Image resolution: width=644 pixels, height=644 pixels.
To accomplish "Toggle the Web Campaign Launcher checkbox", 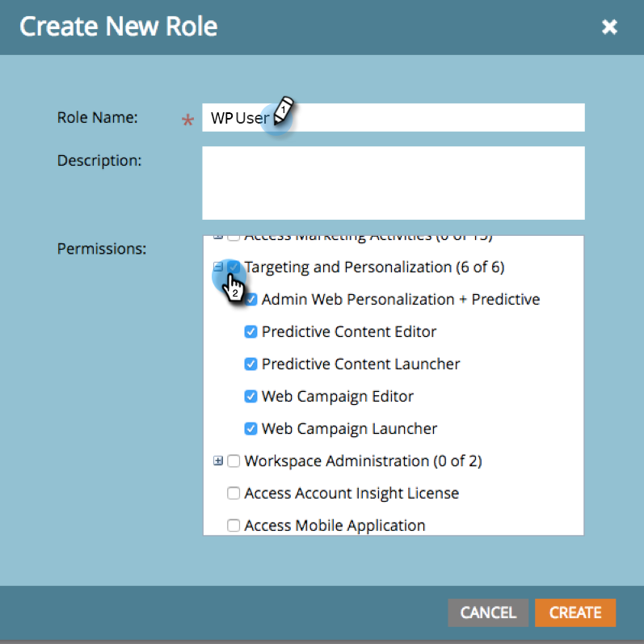I will [x=250, y=429].
